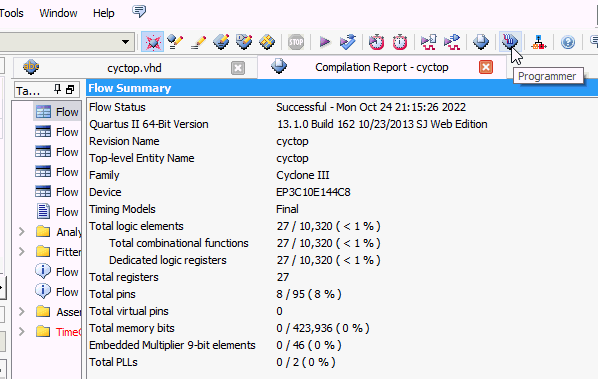Open the Window menu
The image size is (598, 379).
(x=58, y=13)
